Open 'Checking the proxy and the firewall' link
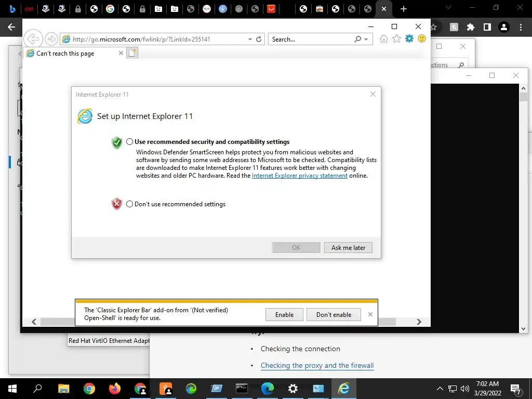 click(317, 365)
